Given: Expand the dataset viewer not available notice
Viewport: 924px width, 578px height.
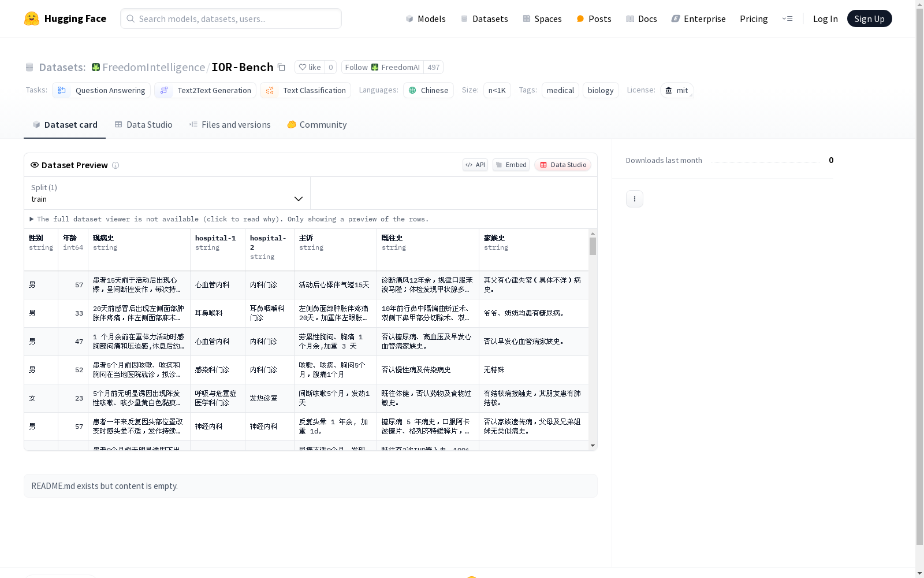Looking at the screenshot, I should point(229,219).
